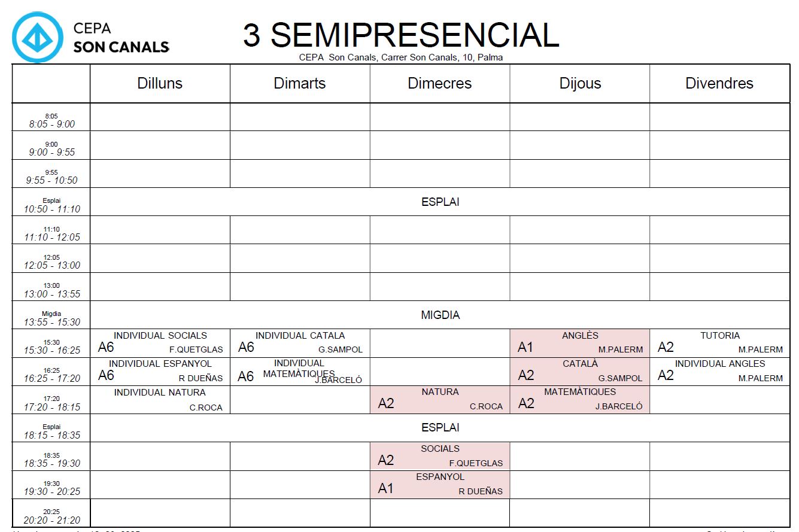This screenshot has width=799, height=532.
Task: Click the SOCIALS class with F.QUETGLAS
Action: [x=440, y=456]
